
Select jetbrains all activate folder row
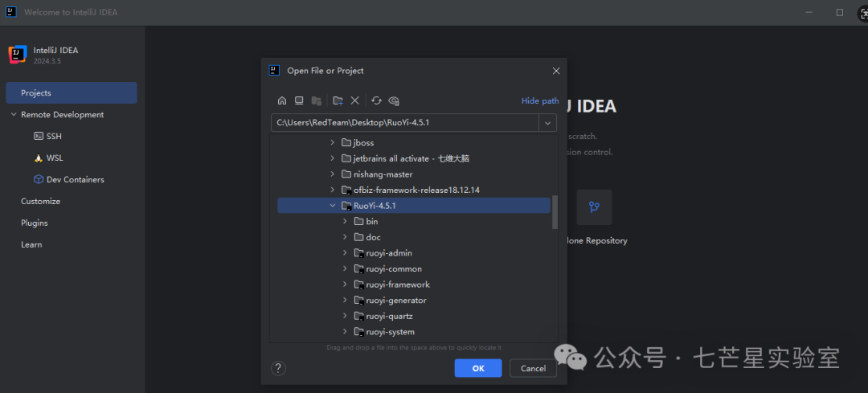(414, 158)
